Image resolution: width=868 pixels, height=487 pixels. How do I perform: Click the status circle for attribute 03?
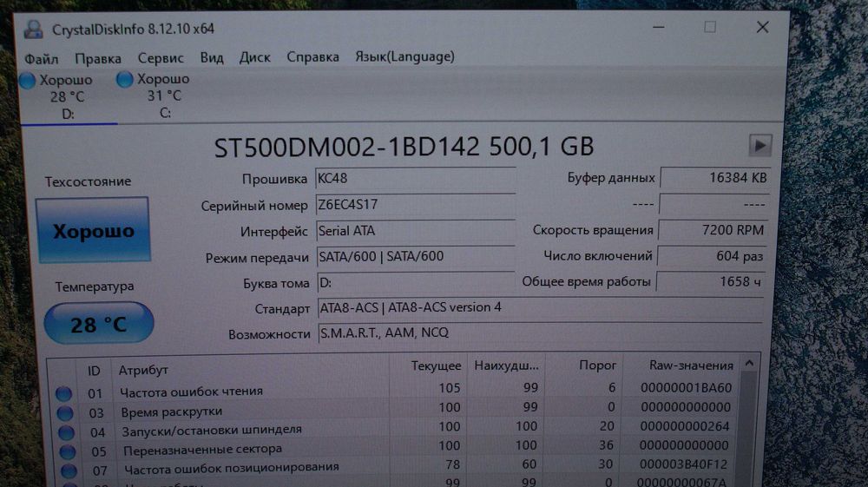click(65, 413)
